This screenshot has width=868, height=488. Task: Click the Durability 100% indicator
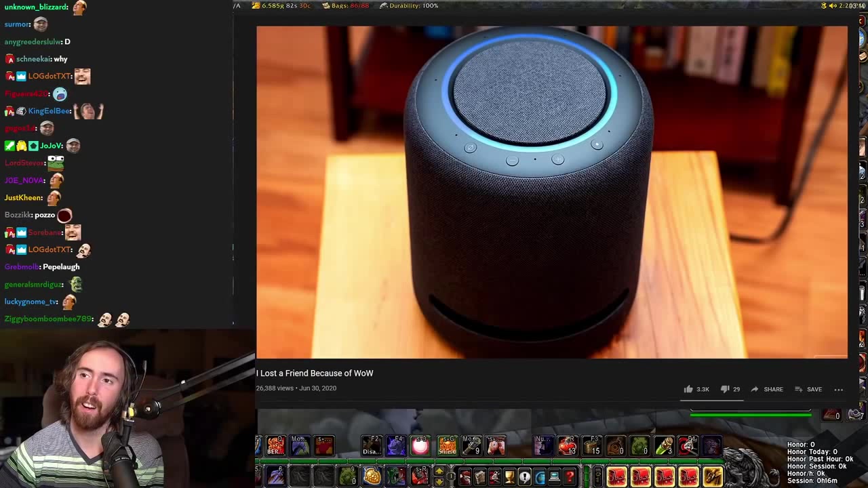click(409, 5)
